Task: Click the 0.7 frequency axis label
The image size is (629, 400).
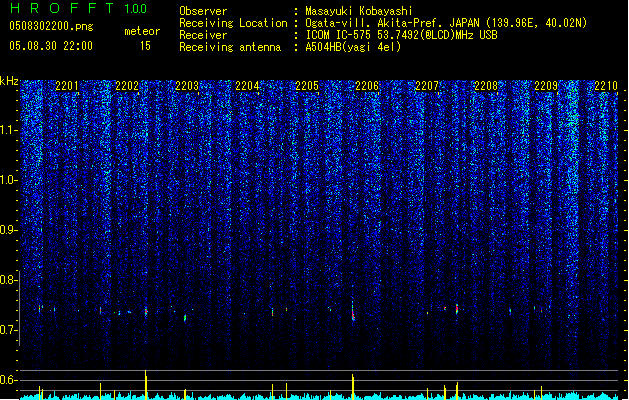Action: [x=8, y=330]
